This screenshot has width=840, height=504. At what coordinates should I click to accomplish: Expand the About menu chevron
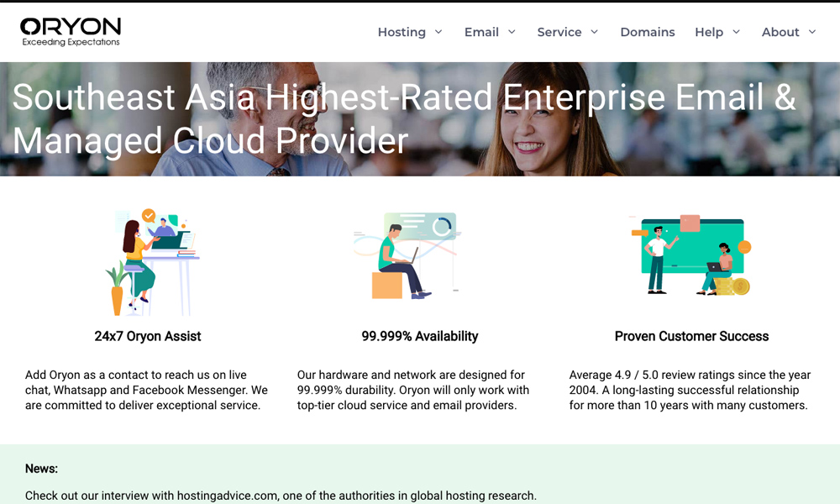coord(811,32)
